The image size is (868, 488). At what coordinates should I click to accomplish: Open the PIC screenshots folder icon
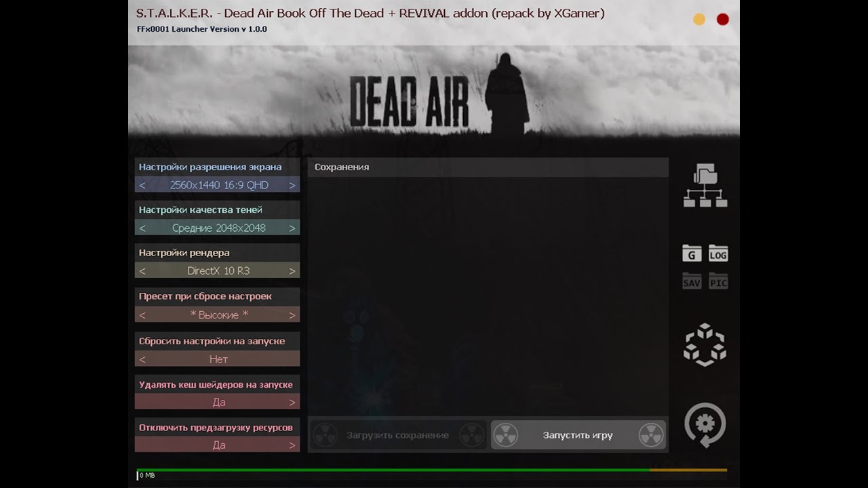(x=718, y=281)
